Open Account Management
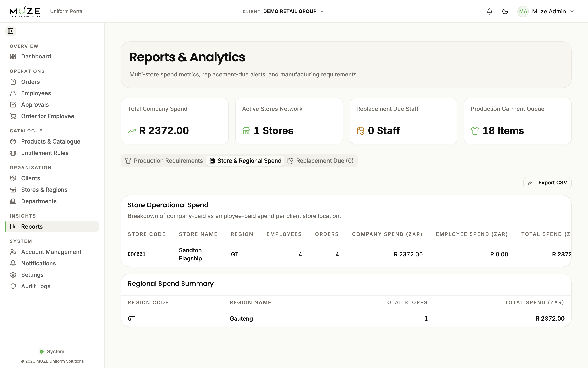Image resolution: width=588 pixels, height=368 pixels. click(52, 252)
